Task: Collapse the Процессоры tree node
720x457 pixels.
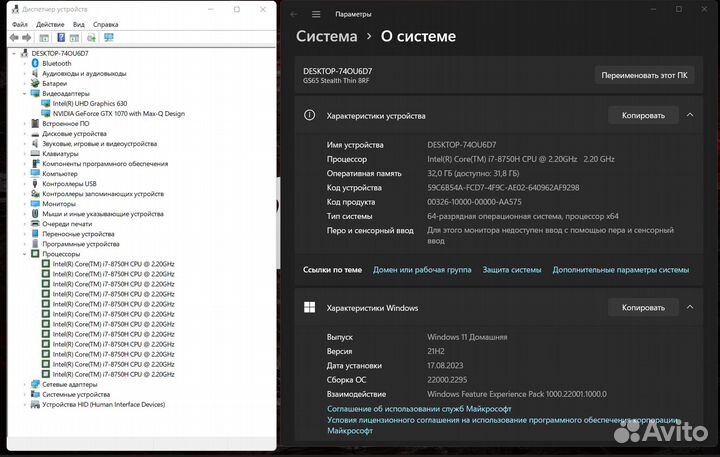Action: tap(26, 254)
